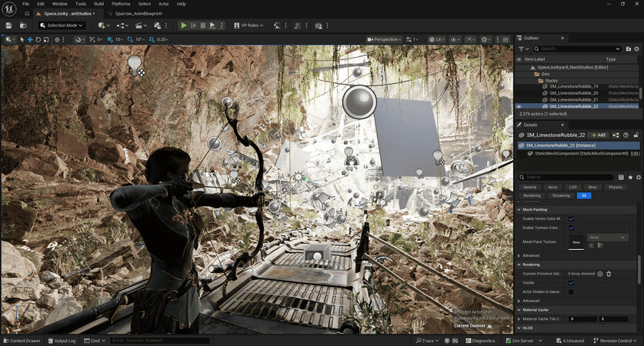Open the Actor menu
Screen dimensions: 644x346
click(164, 4)
